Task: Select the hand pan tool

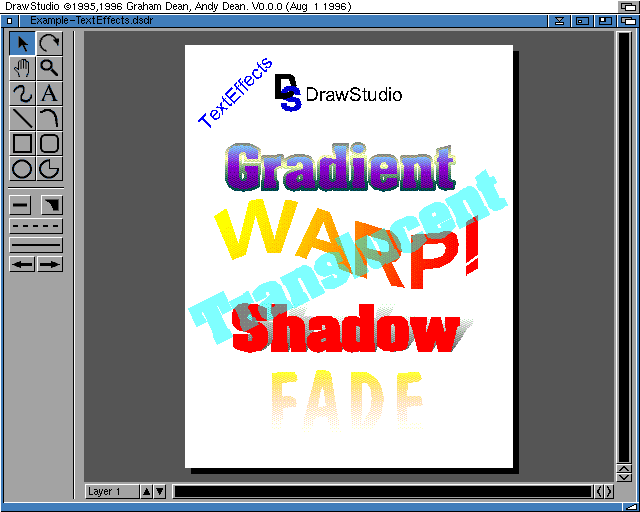Action: [x=22, y=68]
